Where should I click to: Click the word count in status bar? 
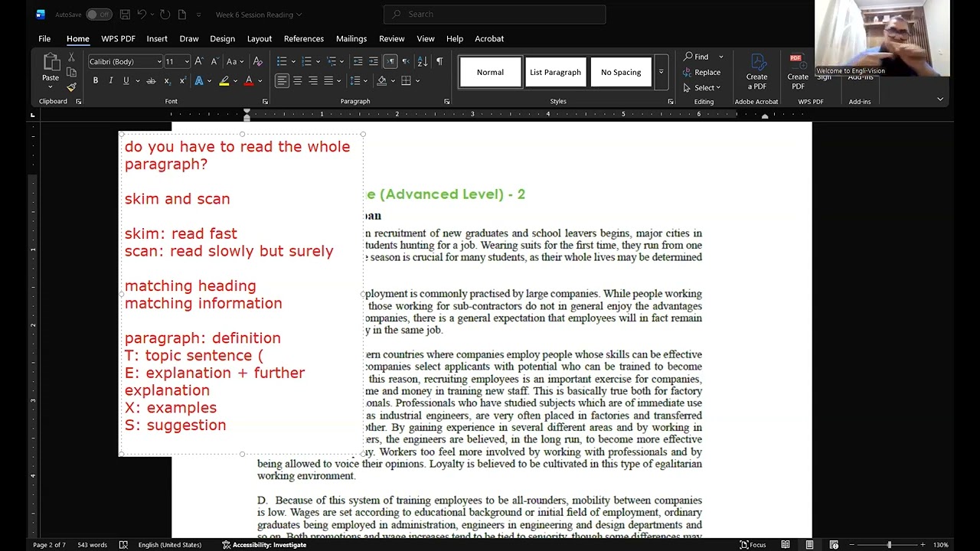tap(93, 545)
